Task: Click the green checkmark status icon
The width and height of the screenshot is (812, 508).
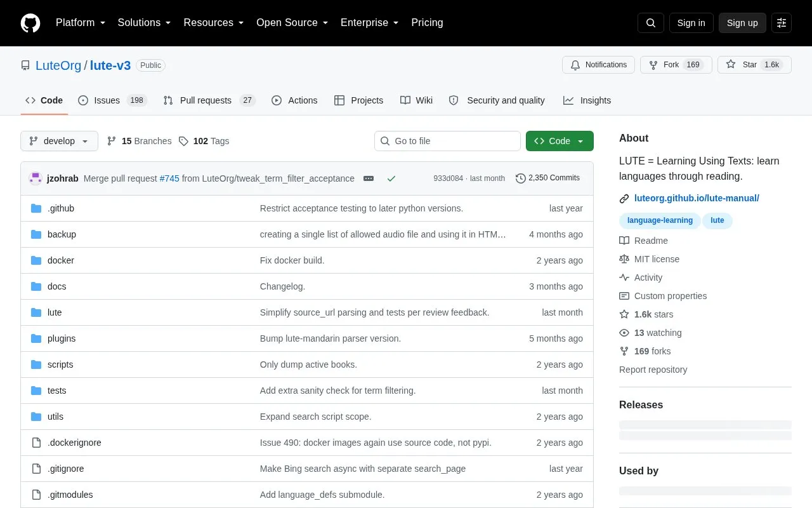Action: pos(391,178)
